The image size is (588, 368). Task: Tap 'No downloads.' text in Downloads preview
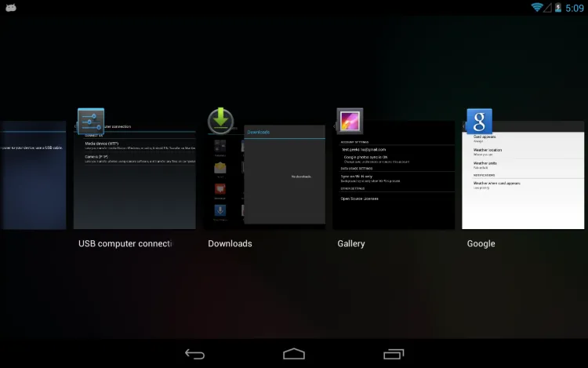click(301, 177)
